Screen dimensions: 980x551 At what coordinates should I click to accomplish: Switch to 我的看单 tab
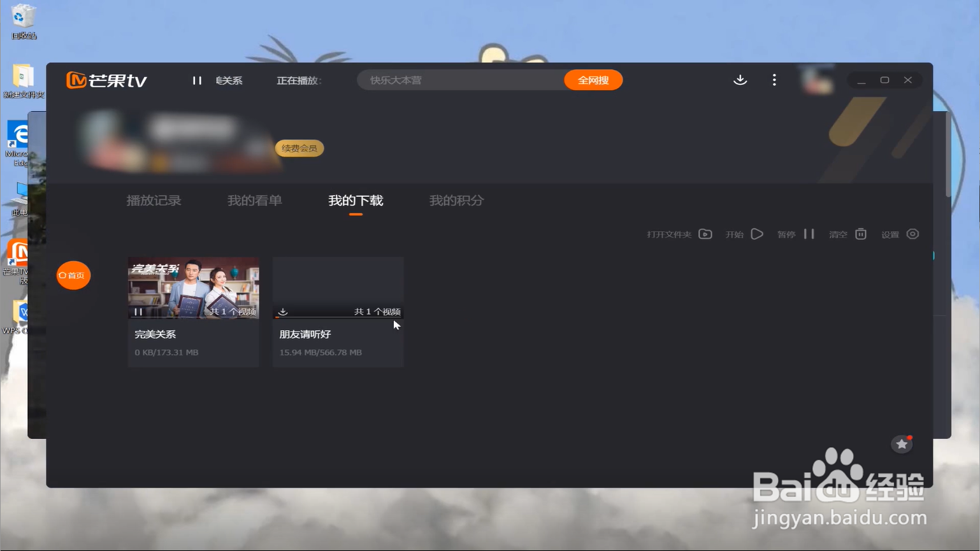pos(255,201)
